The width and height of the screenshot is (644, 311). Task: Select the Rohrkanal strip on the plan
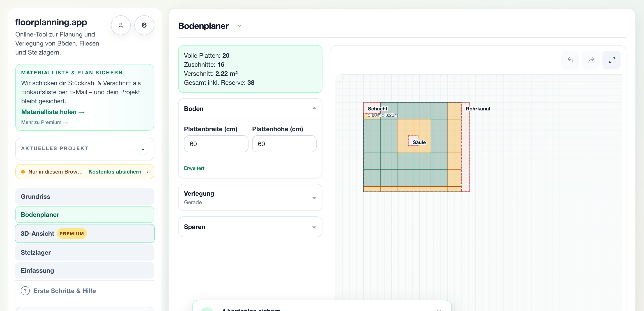466,147
